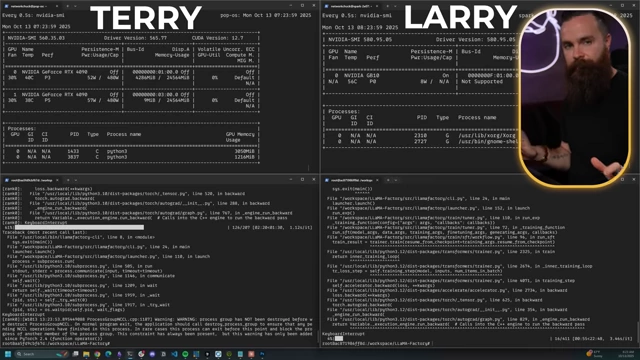Screen dimensions: 640x360
Task: Click the bottom-right terminal command prompt line
Action: (x=376, y=344)
